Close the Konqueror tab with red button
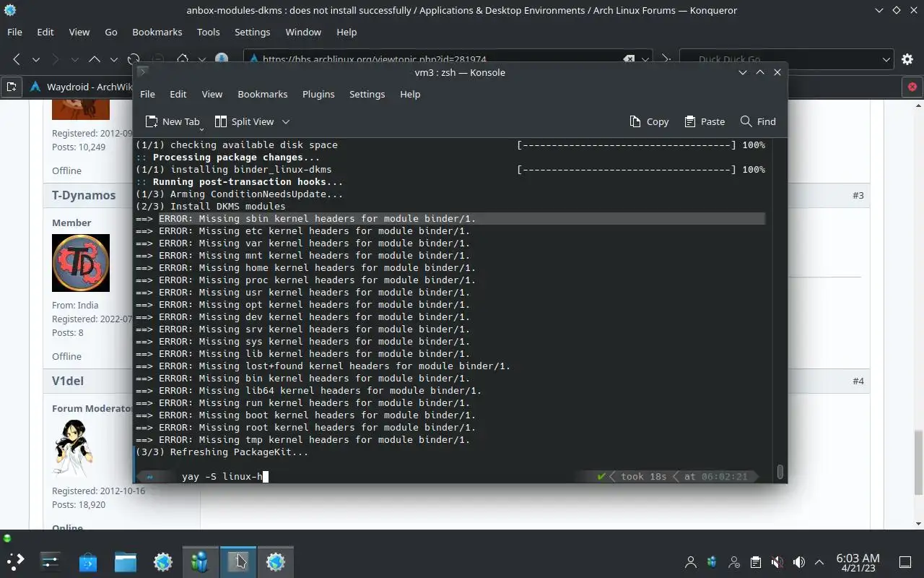The width and height of the screenshot is (924, 578). [x=912, y=87]
